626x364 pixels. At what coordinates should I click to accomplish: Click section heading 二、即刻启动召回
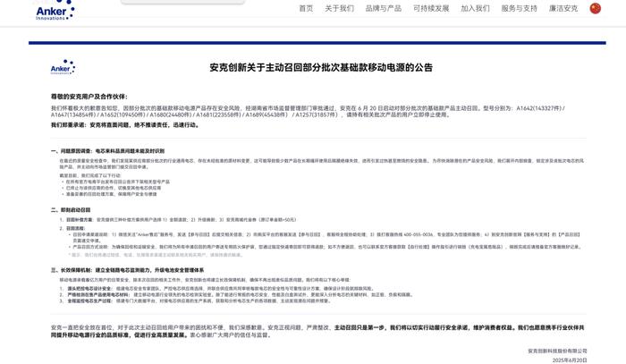pos(71,210)
